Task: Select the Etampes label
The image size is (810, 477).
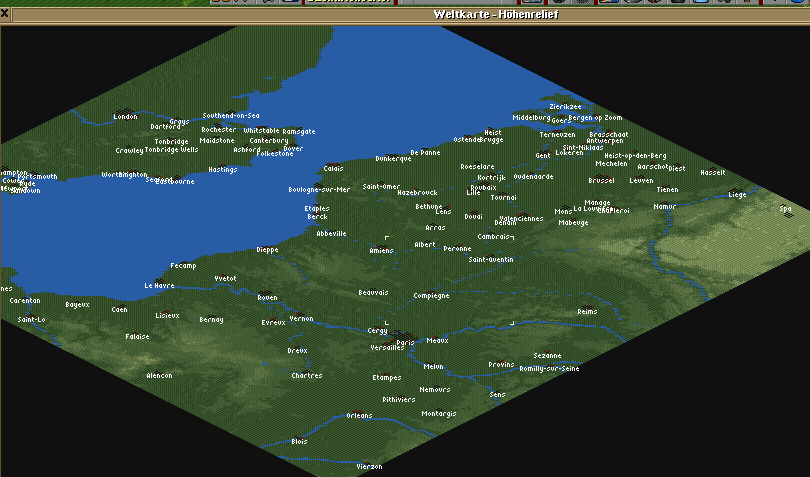Action: click(x=387, y=378)
